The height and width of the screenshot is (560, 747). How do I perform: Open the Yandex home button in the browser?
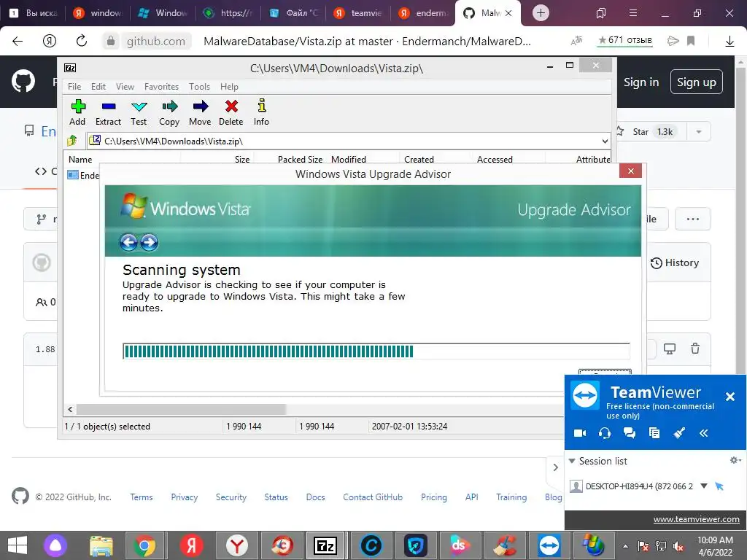coord(50,41)
